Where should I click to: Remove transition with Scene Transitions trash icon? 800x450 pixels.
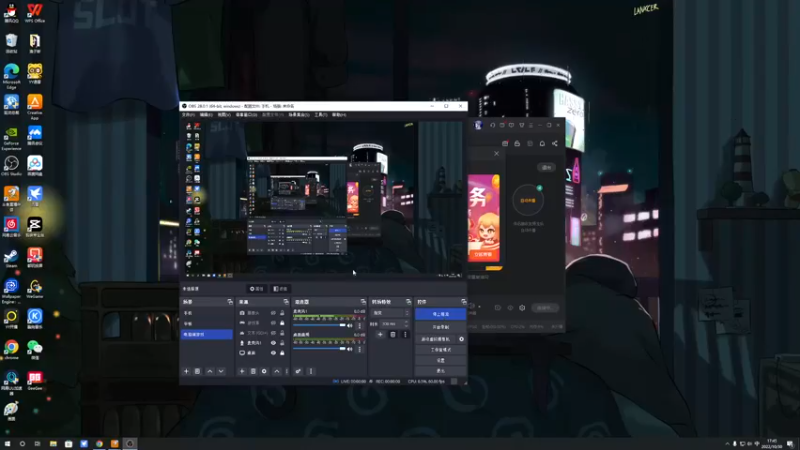393,335
